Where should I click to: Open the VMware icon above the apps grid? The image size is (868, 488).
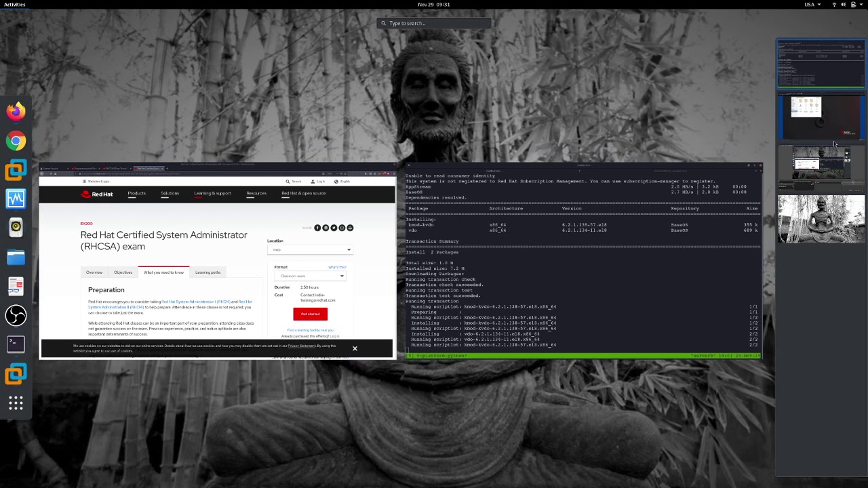click(x=16, y=373)
